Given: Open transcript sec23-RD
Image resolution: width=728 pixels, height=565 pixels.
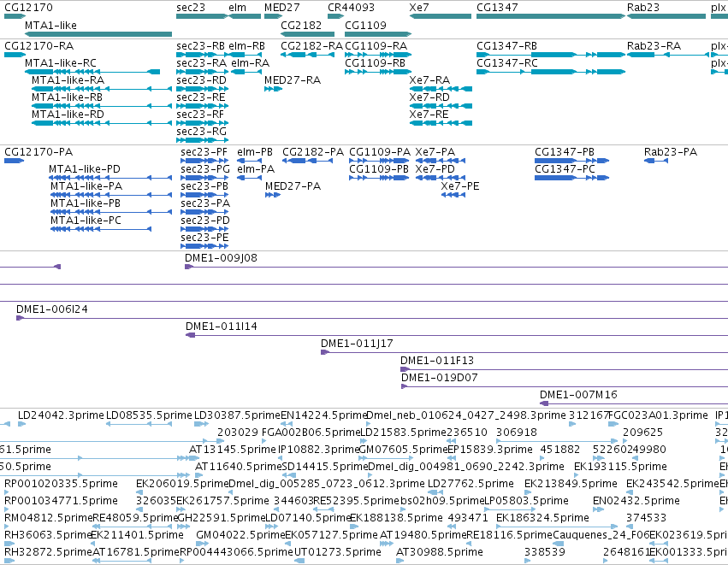Looking at the screenshot, I should point(203,89).
